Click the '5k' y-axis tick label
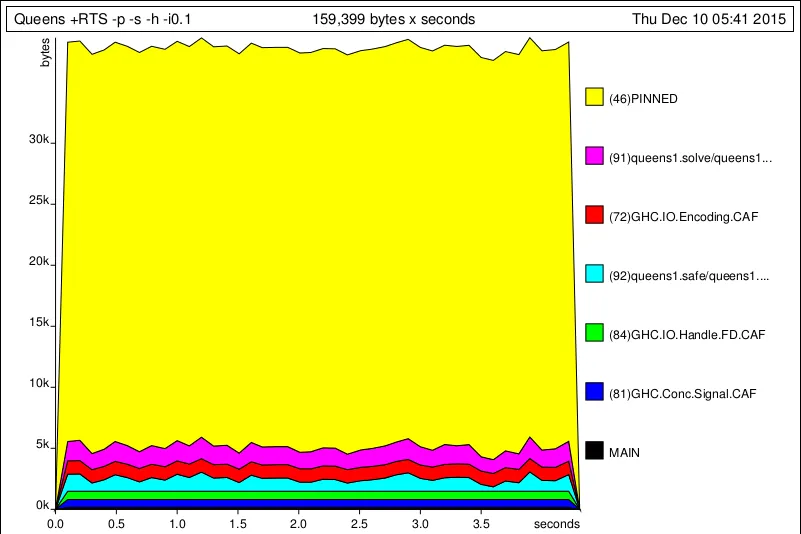This screenshot has height=534, width=801. click(x=42, y=445)
